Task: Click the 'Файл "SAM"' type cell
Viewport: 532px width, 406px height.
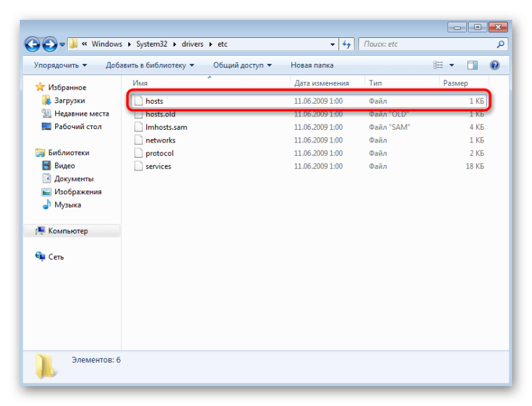Action: pyautogui.click(x=390, y=127)
